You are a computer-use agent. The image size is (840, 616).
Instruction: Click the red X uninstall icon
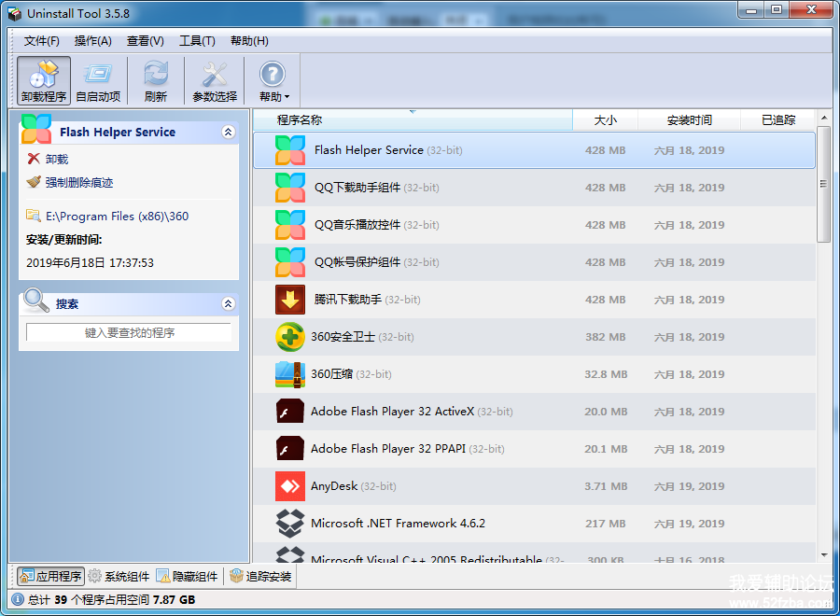point(34,159)
